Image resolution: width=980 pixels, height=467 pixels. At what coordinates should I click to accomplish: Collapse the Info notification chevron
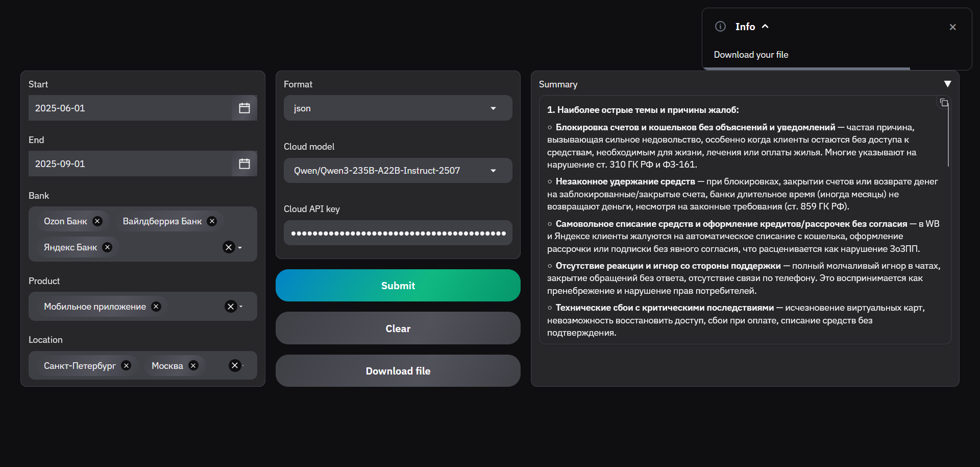click(x=765, y=27)
